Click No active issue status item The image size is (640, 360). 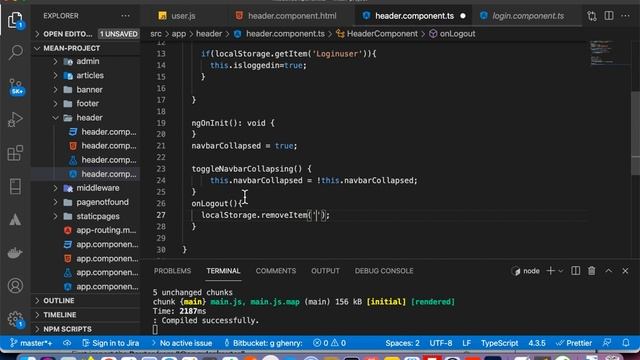(x=182, y=343)
